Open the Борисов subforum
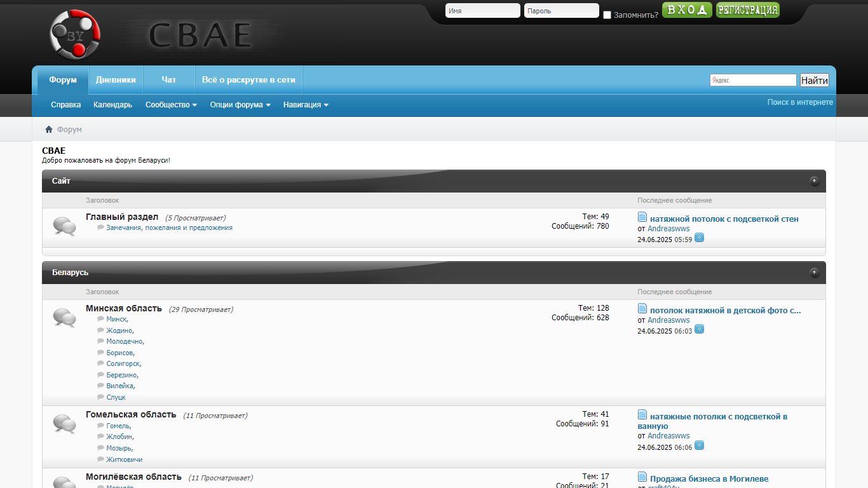This screenshot has height=488, width=868. pyautogui.click(x=119, y=353)
